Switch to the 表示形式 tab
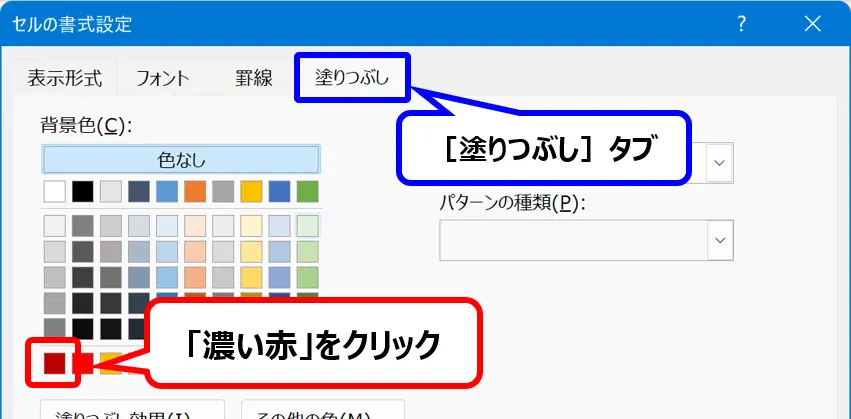Viewport: 851px width, 419px height. [65, 78]
